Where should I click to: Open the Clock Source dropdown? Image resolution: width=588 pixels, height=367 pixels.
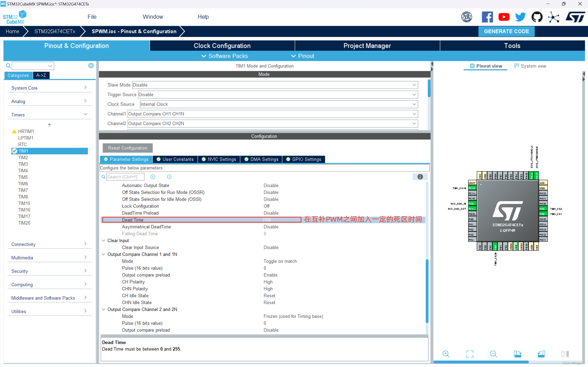(x=414, y=104)
